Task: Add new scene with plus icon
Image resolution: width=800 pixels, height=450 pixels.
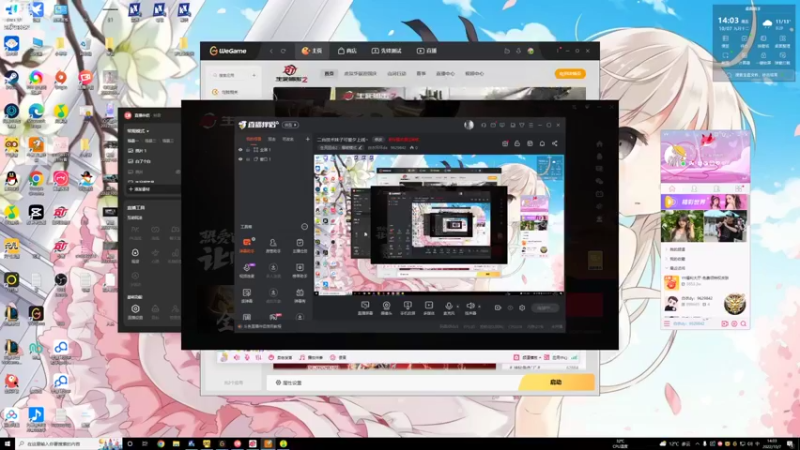Action: (308, 139)
